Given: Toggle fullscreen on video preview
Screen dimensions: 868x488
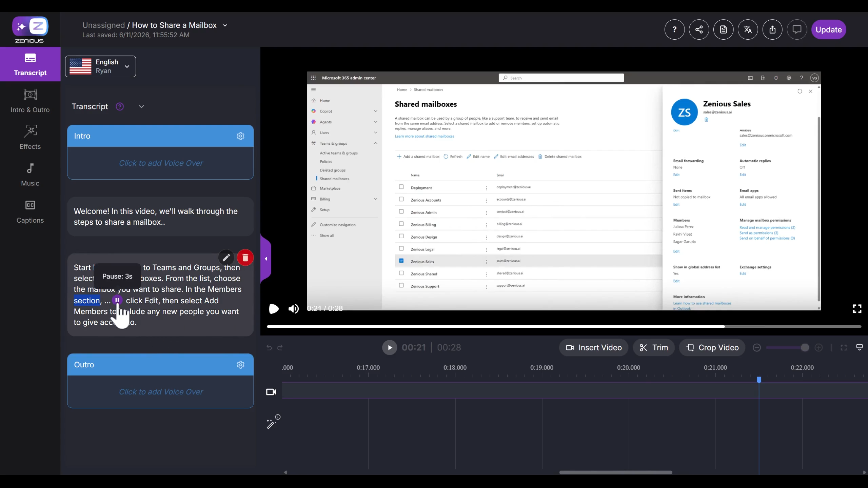Looking at the screenshot, I should pos(857,309).
